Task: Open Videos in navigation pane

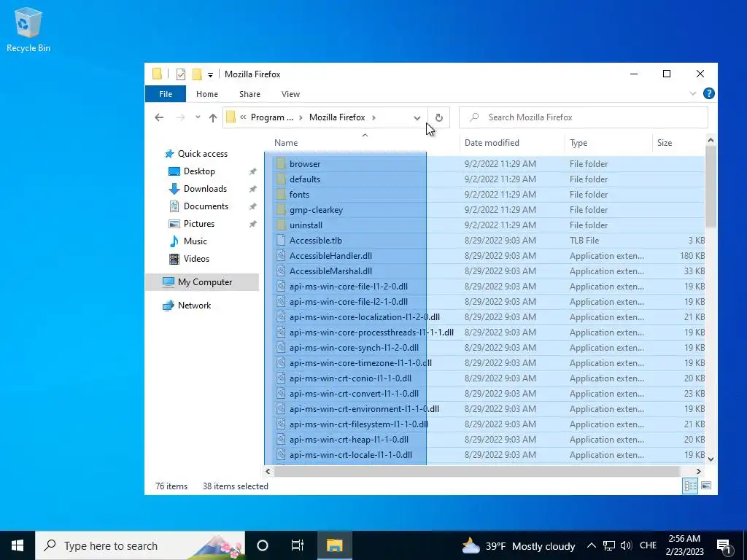Action: [196, 259]
